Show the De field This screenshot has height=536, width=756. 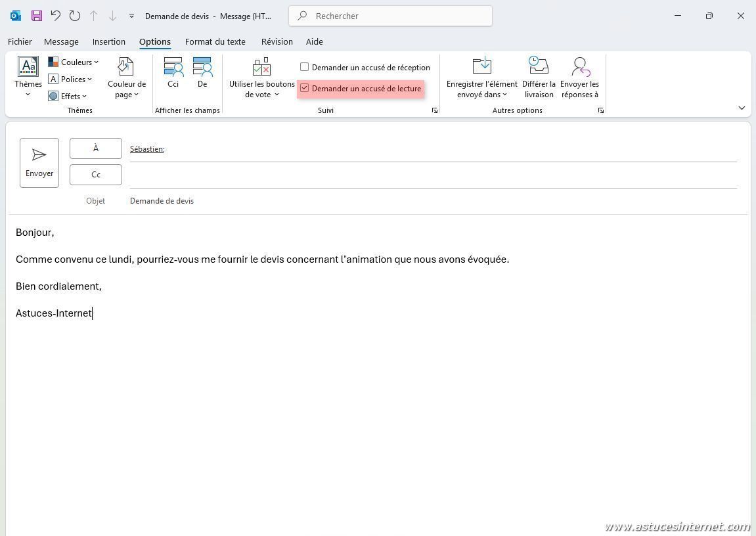tap(202, 72)
